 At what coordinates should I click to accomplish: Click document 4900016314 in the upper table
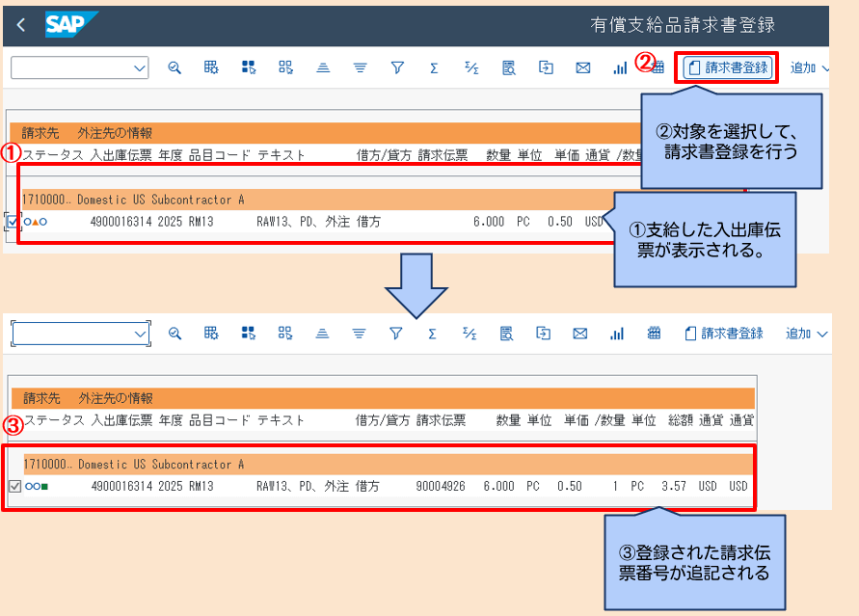121,222
